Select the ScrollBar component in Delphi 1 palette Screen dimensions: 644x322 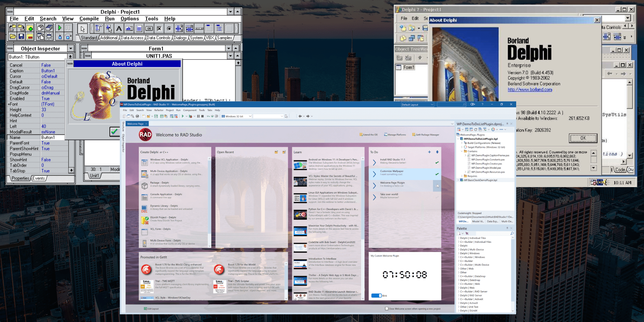(x=199, y=29)
